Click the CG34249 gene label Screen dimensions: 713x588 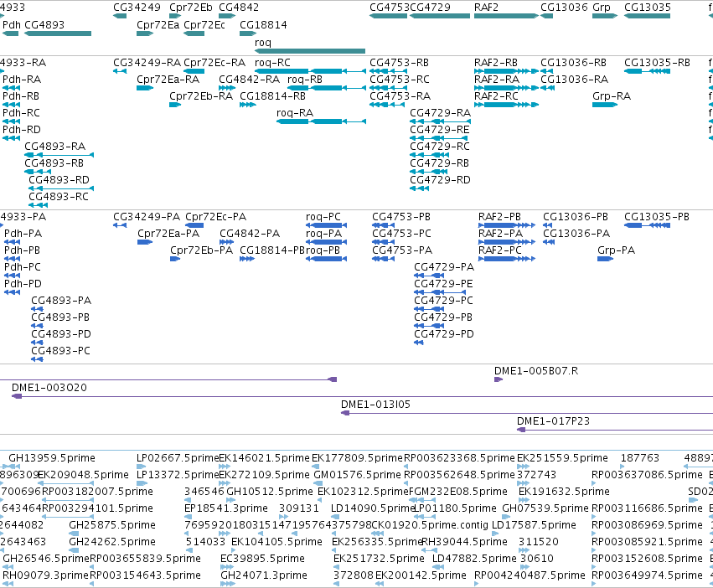click(137, 8)
